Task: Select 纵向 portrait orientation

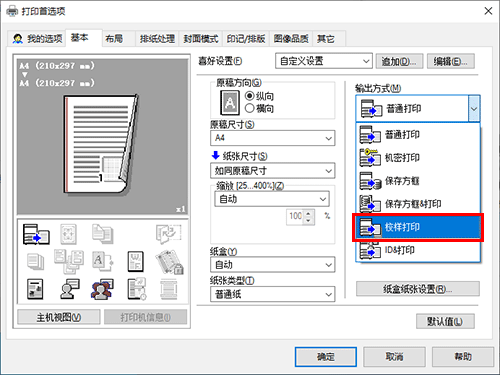Action: [259, 96]
